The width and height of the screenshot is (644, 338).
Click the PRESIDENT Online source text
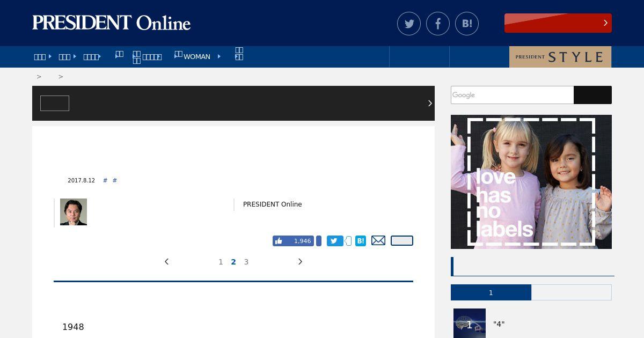click(x=273, y=204)
